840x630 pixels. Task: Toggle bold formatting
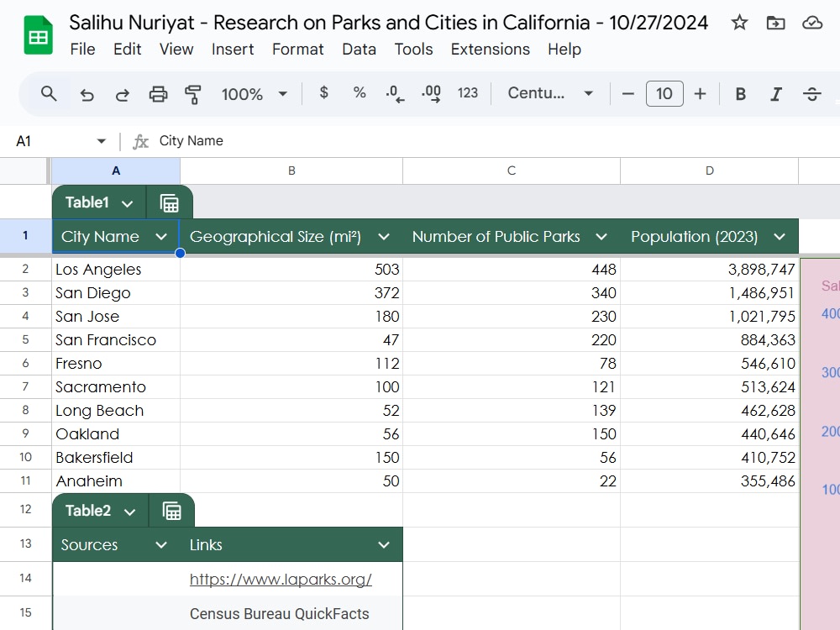(740, 94)
